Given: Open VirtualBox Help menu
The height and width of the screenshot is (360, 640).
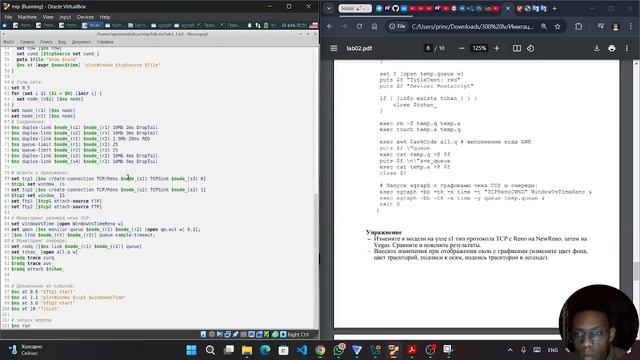Looking at the screenshot, I should tap(105, 17).
